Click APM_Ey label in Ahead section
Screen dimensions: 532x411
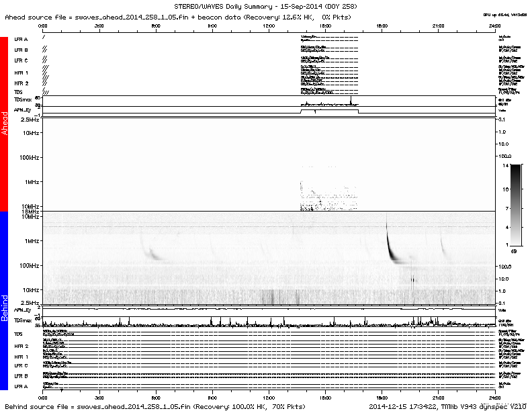[22, 110]
